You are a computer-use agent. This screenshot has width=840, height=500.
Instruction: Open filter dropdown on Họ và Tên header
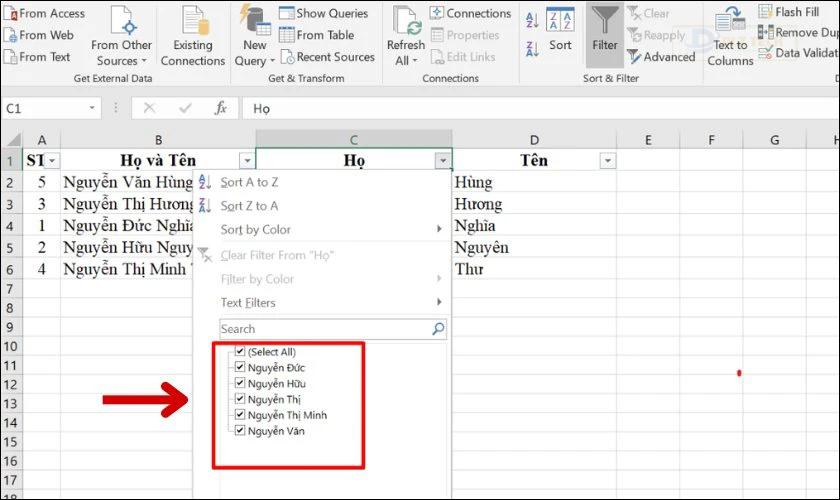coord(247,161)
